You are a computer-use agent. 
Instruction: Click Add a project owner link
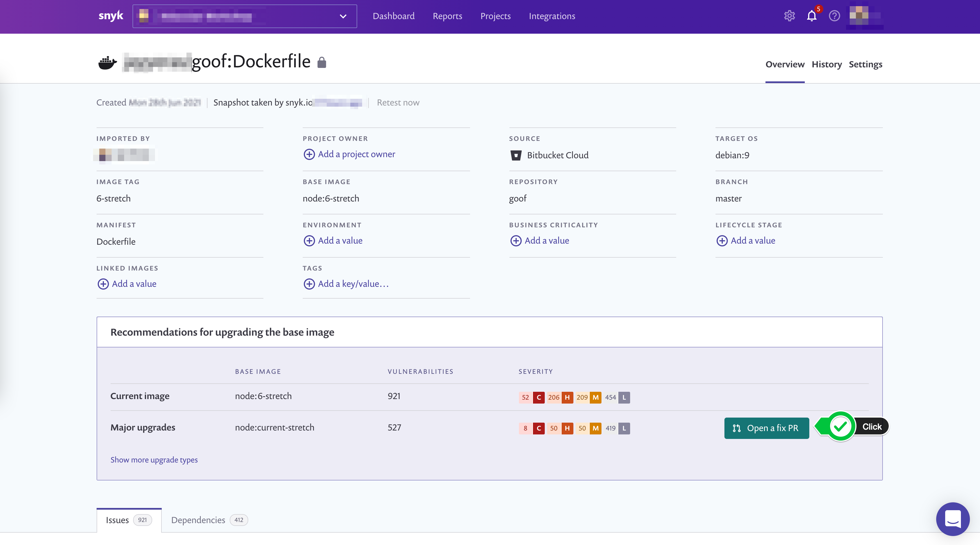[356, 154]
